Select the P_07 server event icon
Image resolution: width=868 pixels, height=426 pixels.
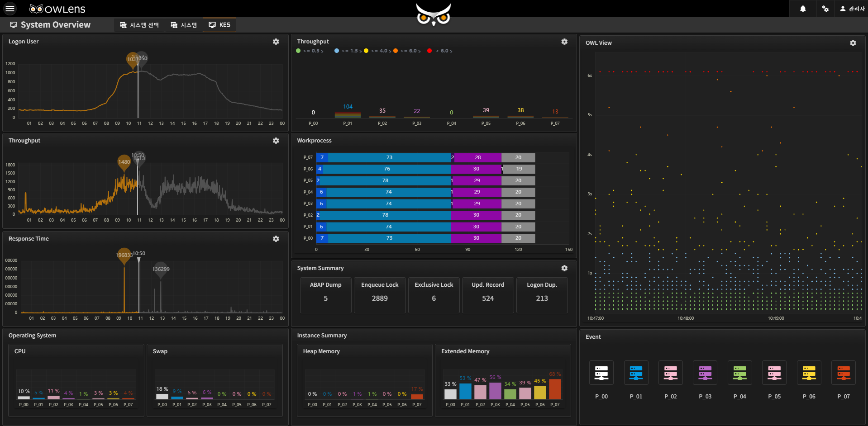coord(844,373)
